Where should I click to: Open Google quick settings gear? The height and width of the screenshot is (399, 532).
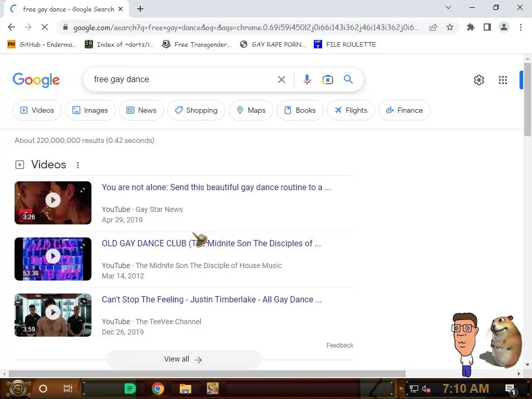[x=478, y=80]
